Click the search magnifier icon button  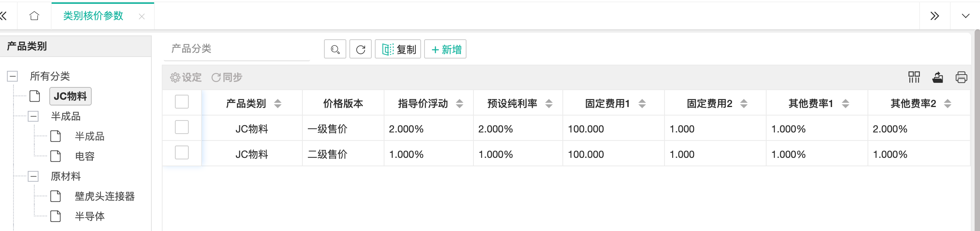point(335,49)
